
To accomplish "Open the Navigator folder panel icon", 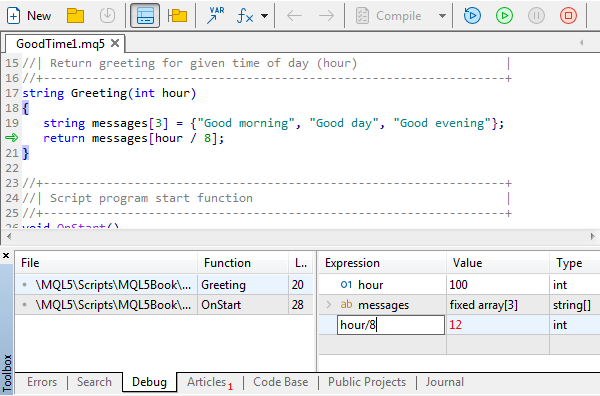I will click(178, 16).
